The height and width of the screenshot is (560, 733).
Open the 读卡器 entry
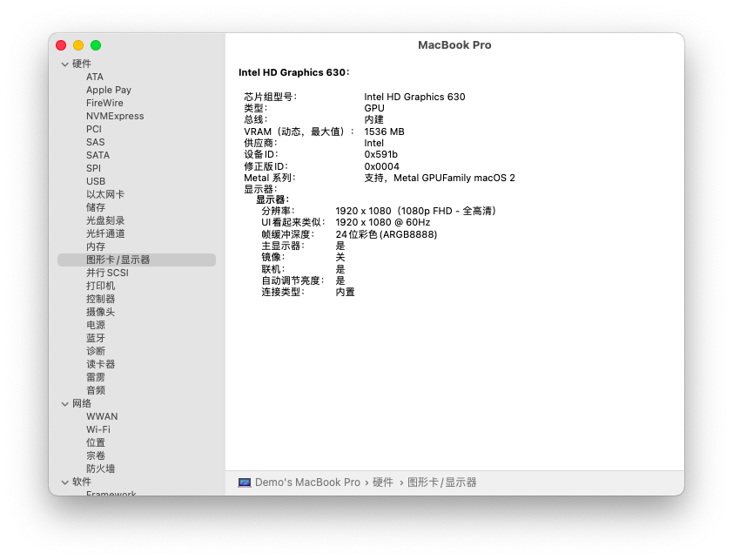pyautogui.click(x=100, y=364)
